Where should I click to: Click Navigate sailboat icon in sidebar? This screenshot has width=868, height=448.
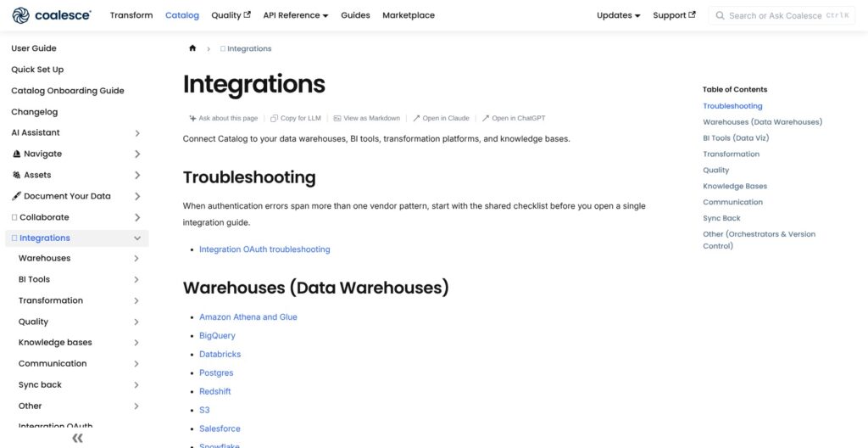click(16, 154)
